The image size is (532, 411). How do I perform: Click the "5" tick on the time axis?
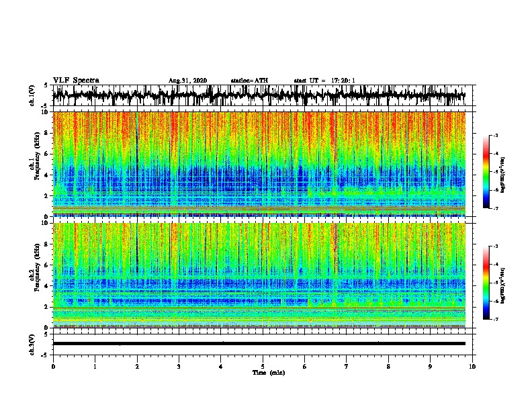[263, 367]
